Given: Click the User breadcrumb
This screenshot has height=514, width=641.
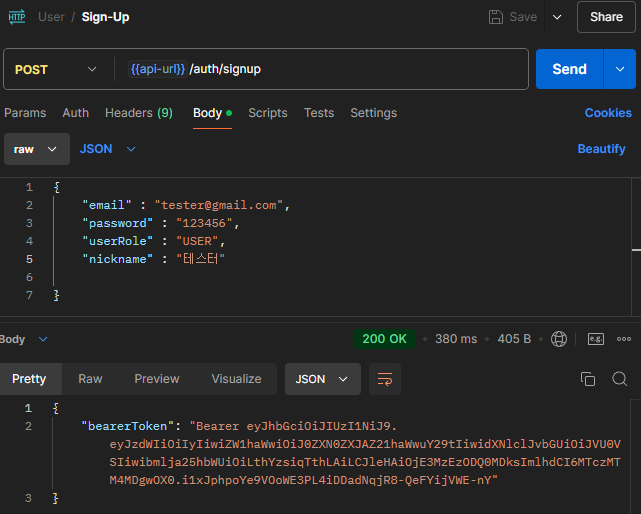Looking at the screenshot, I should click(x=51, y=17).
